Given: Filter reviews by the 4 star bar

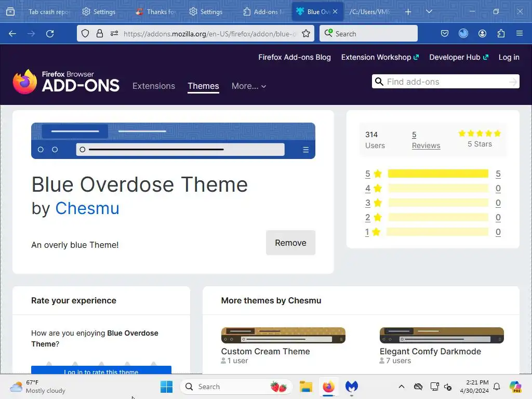Looking at the screenshot, I should pyautogui.click(x=438, y=188).
